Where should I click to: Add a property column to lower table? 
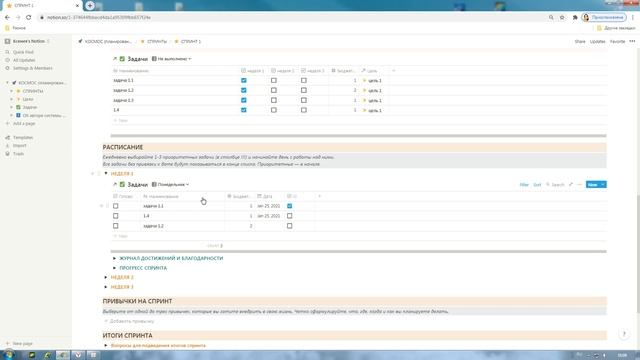point(319,196)
